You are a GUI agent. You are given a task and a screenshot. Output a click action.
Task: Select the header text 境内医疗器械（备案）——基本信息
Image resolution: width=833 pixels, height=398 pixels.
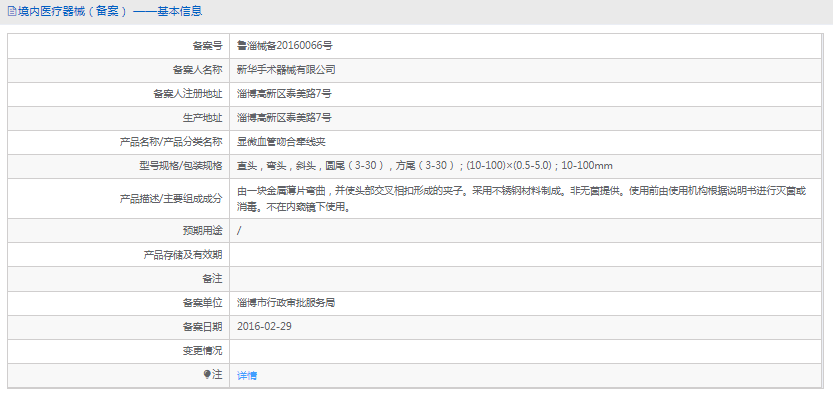(110, 11)
